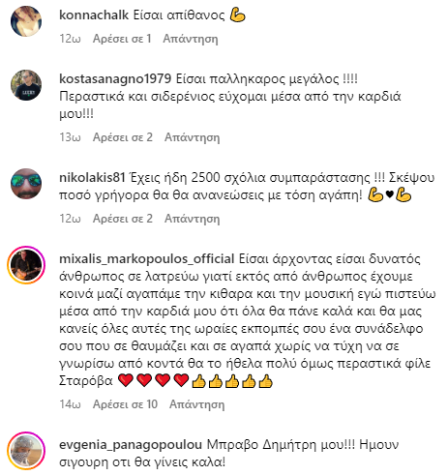View evgenia_panagopoulou's story avatar
The height and width of the screenshot is (476, 448).
tap(26, 451)
